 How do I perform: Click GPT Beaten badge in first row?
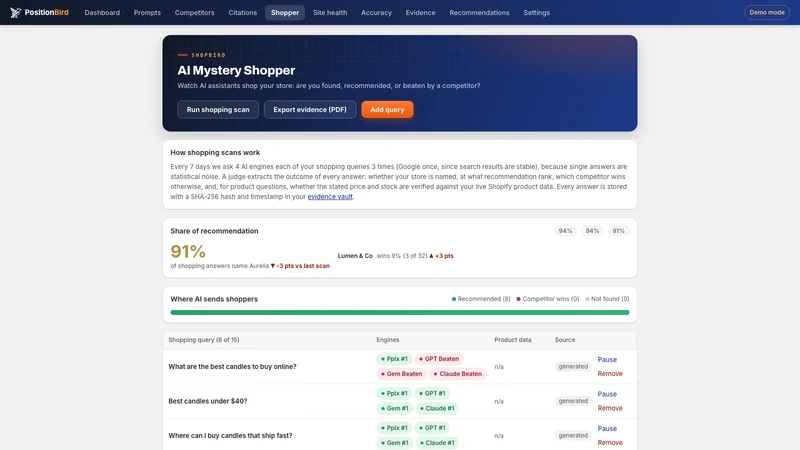pyautogui.click(x=439, y=359)
